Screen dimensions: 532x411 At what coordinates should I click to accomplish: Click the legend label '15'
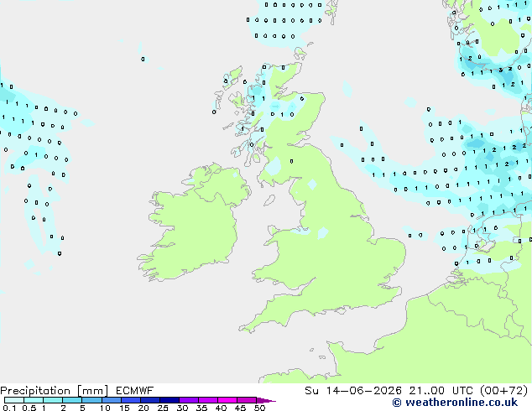pos(124,408)
